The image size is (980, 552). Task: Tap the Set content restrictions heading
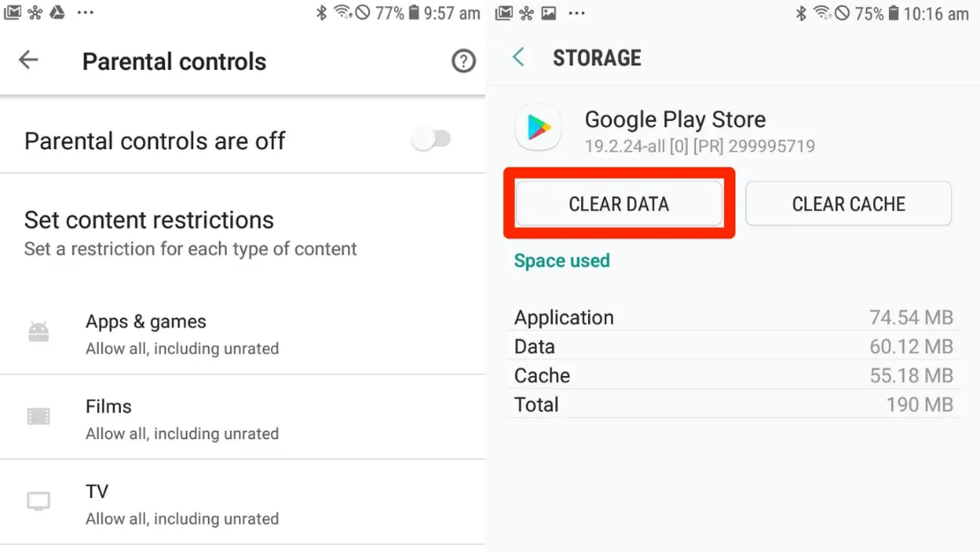[x=149, y=220]
